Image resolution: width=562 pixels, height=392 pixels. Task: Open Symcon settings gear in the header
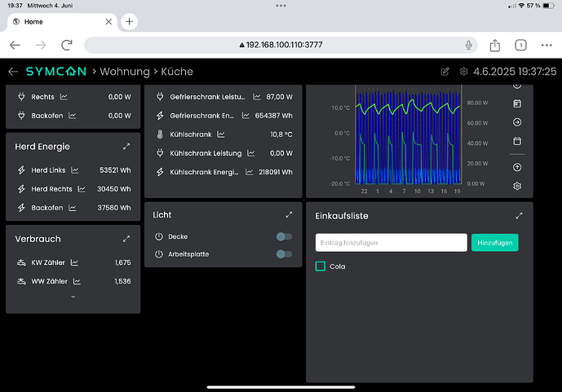click(463, 72)
